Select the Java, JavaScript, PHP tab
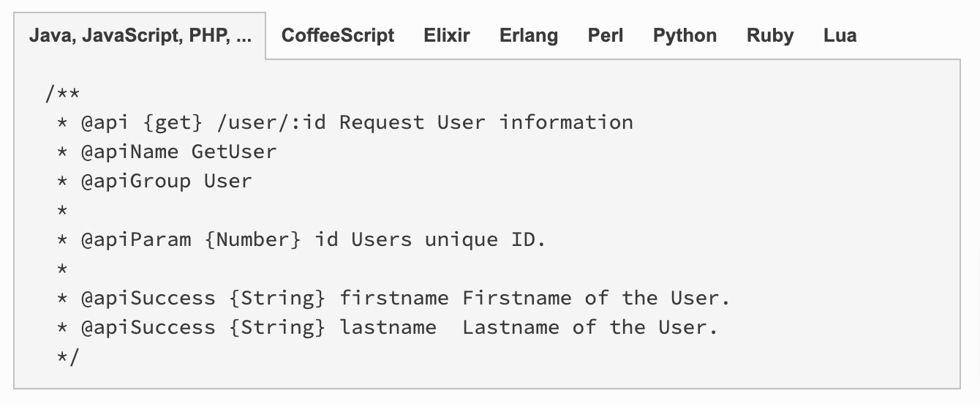This screenshot has width=980, height=407. pos(140,36)
